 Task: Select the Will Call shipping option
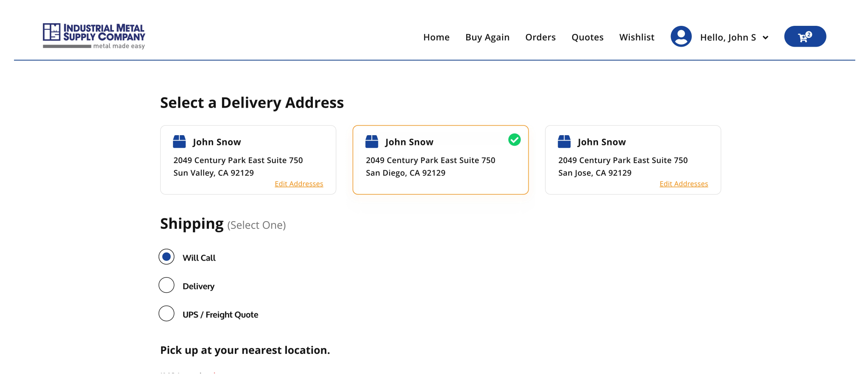[167, 257]
